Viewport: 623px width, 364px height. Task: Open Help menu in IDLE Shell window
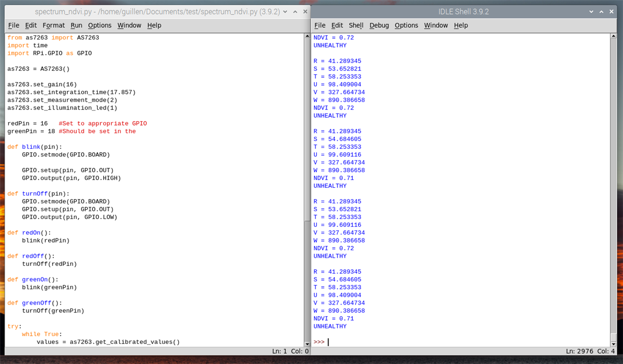461,25
